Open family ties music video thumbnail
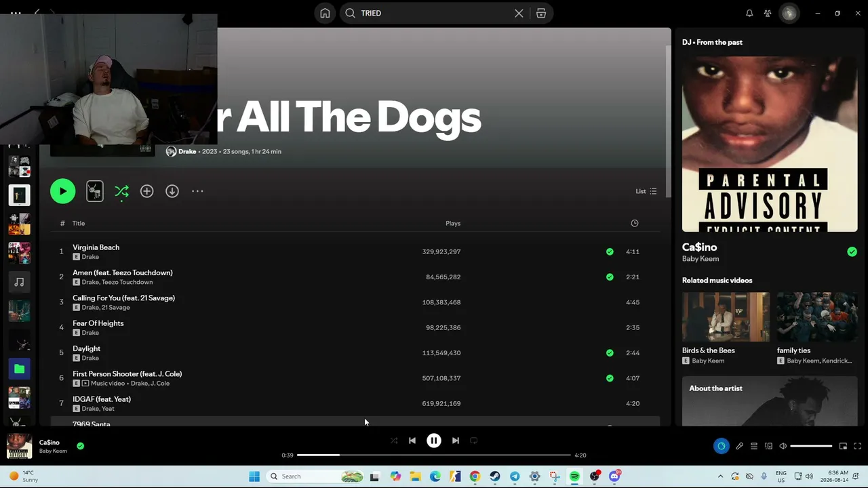868x488 pixels. [817, 317]
